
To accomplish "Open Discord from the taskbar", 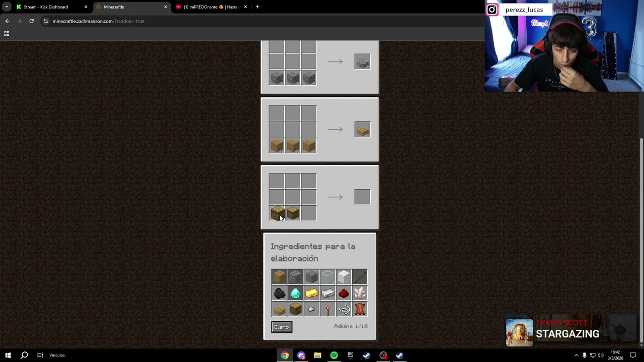I will [x=301, y=355].
